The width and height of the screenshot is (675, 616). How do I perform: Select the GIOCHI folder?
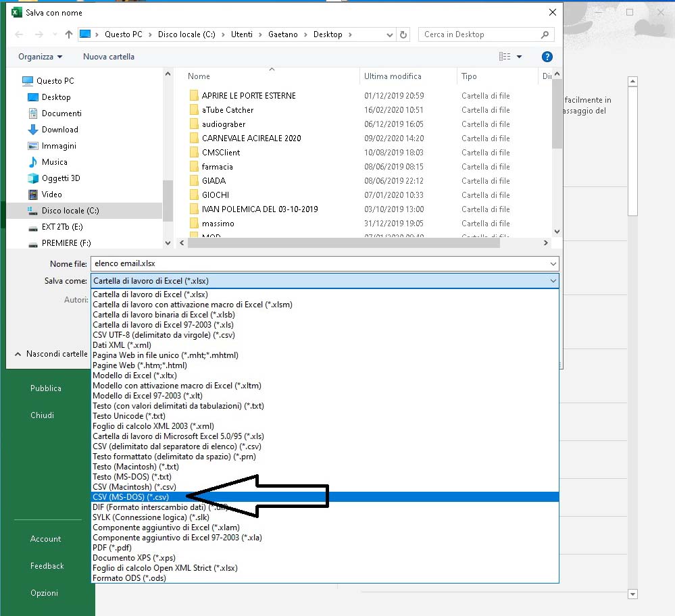point(216,195)
